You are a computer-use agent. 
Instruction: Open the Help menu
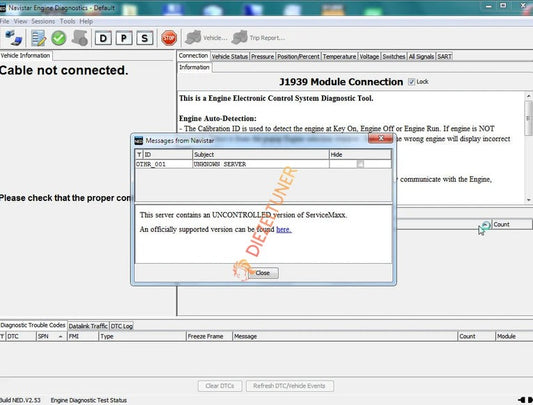coord(86,21)
